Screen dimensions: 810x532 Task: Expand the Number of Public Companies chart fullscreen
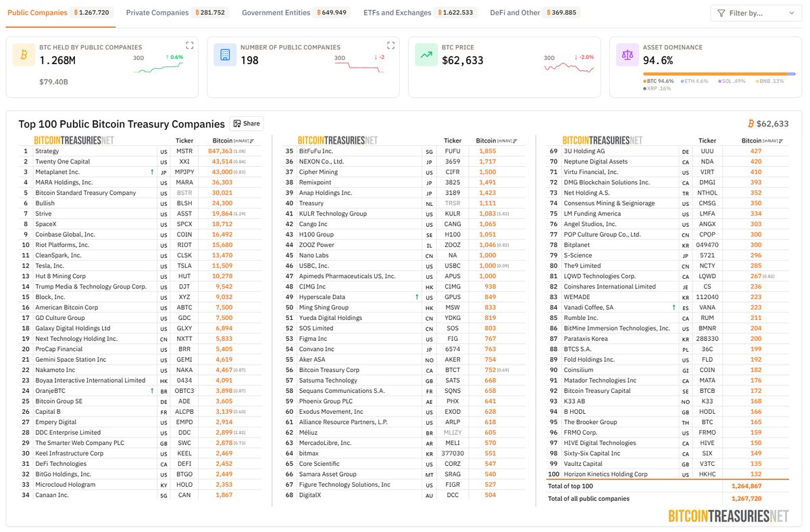pyautogui.click(x=391, y=45)
